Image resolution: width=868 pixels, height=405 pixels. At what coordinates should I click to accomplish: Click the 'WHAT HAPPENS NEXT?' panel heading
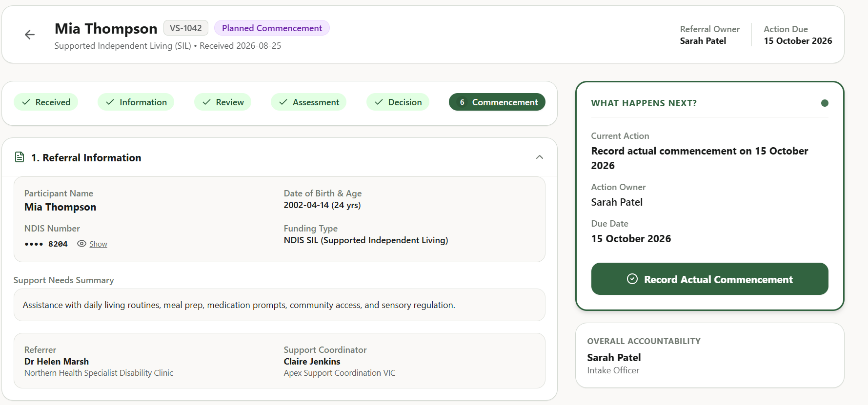click(644, 103)
